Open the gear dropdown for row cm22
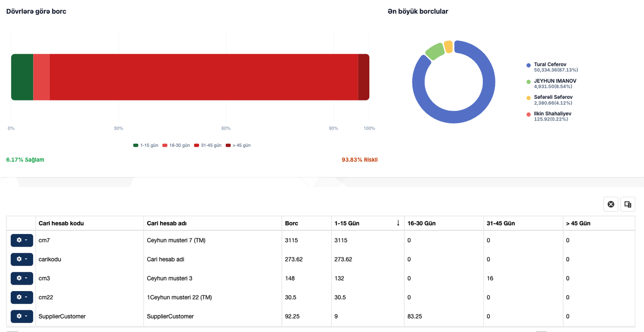The width and height of the screenshot is (644, 332). pos(22,298)
